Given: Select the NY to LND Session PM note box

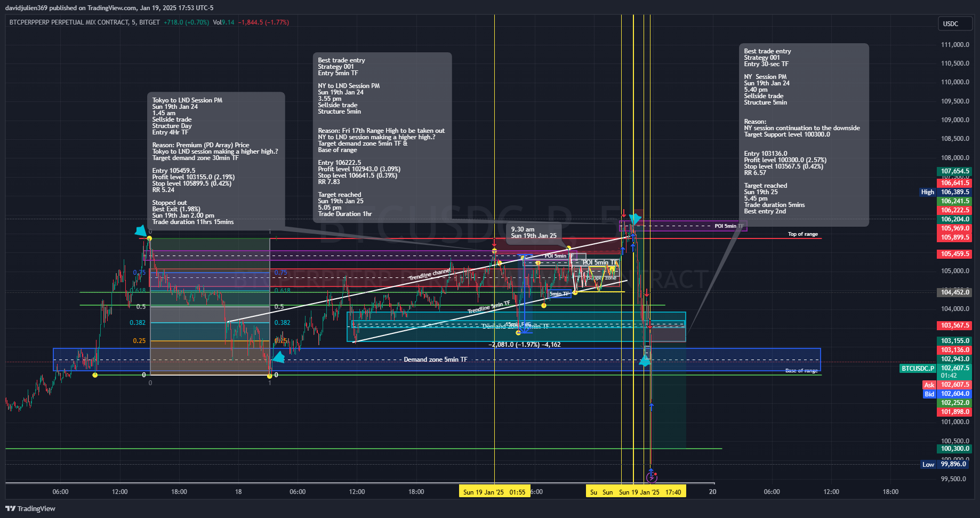Looking at the screenshot, I should [x=382, y=137].
